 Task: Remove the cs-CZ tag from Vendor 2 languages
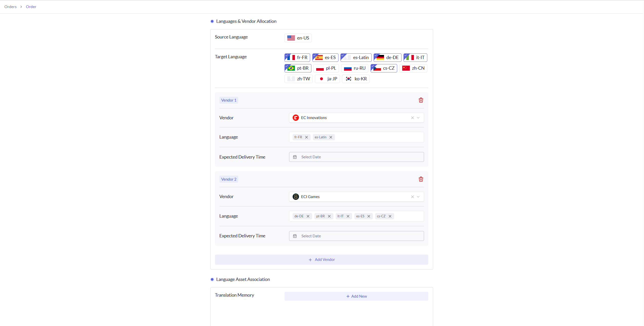[x=390, y=216]
